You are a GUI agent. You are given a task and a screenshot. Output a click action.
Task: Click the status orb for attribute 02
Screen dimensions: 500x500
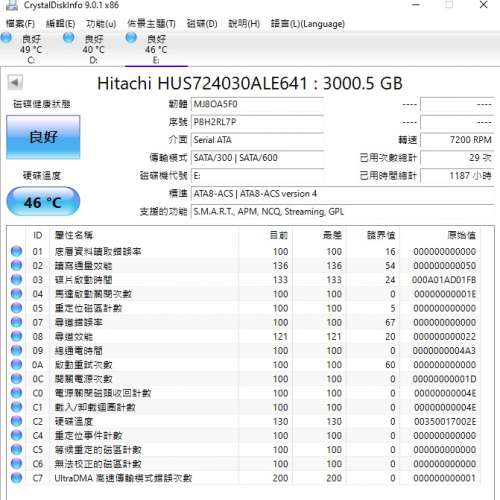click(16, 265)
